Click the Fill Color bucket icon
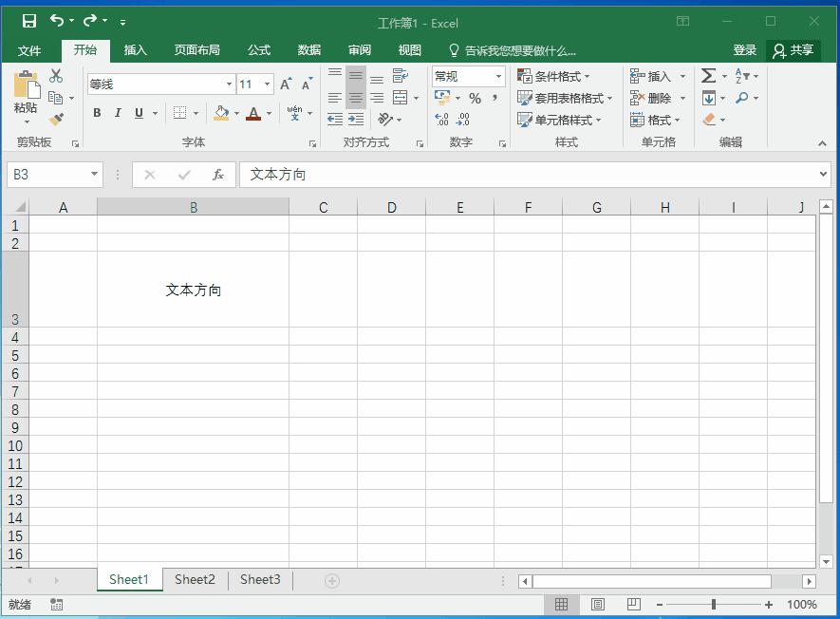The width and height of the screenshot is (840, 619). click(x=221, y=111)
